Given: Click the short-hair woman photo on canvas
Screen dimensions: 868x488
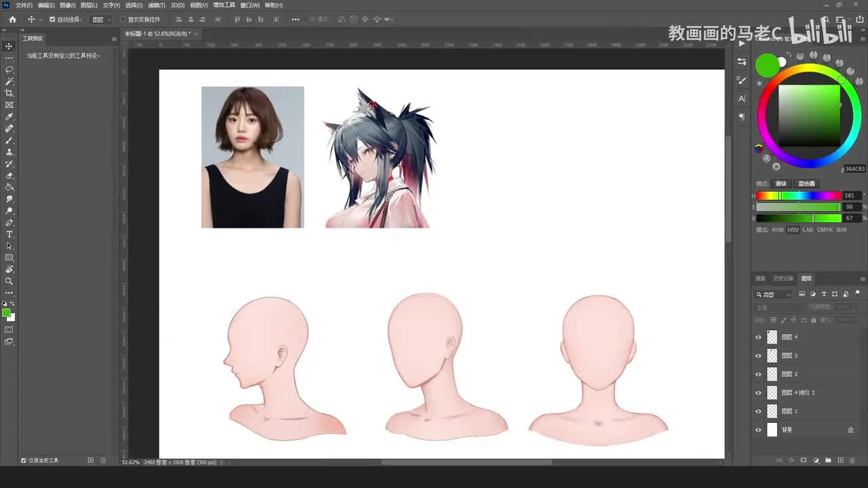Looking at the screenshot, I should click(252, 157).
